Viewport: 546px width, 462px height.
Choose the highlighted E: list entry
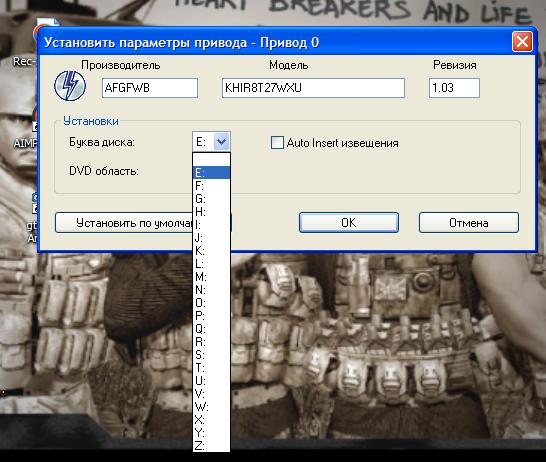click(211, 172)
